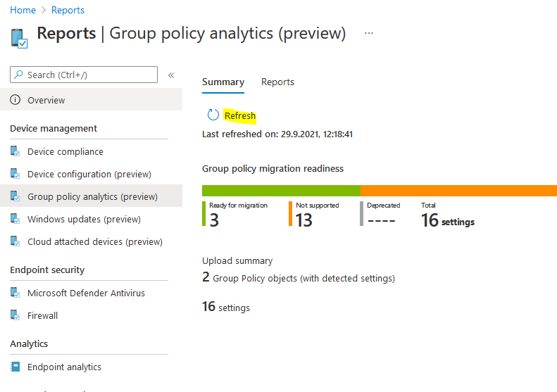Select Group policy analytics (preview) item
This screenshot has height=392, width=557.
pos(92,196)
